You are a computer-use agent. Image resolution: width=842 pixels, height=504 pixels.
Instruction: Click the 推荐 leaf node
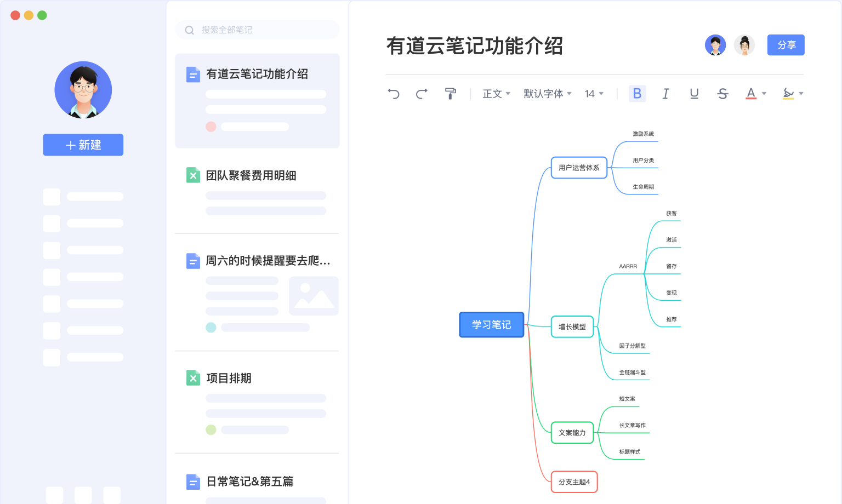(672, 319)
